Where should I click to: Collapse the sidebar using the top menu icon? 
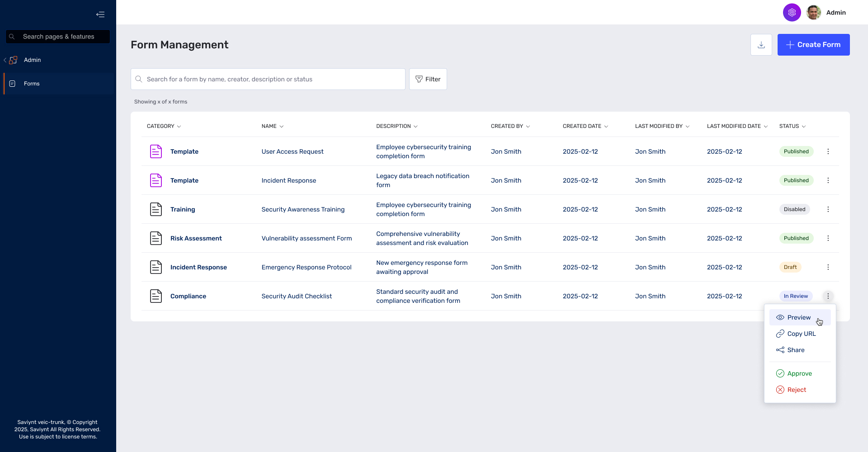100,14
